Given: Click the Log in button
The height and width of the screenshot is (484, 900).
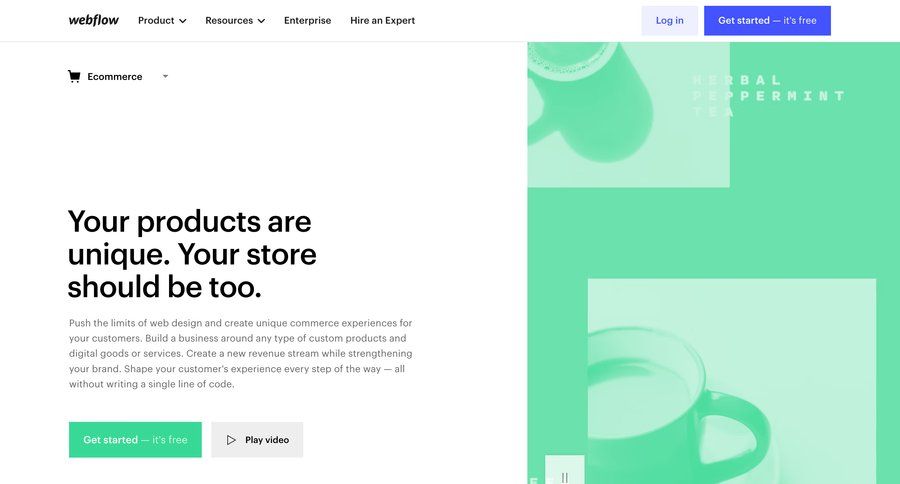Looking at the screenshot, I should 669,20.
